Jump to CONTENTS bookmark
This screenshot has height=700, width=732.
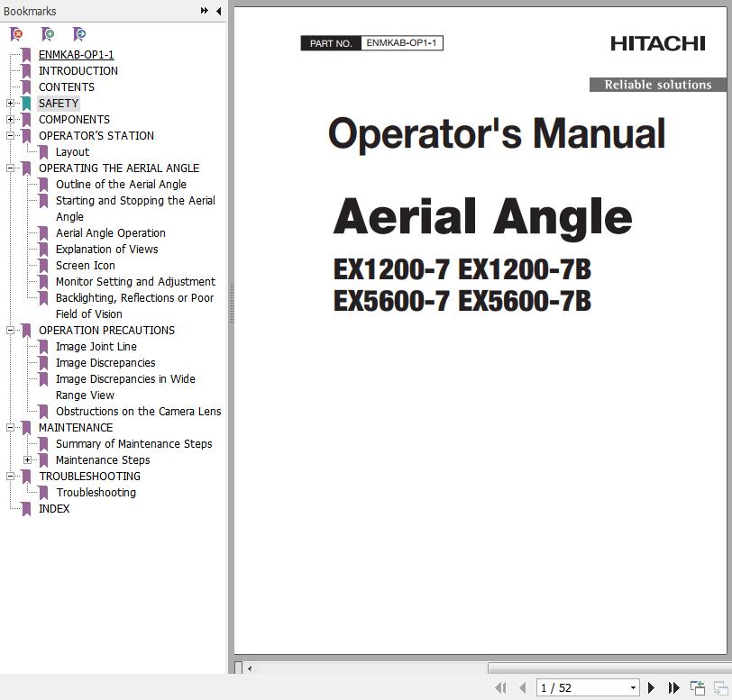click(x=67, y=87)
